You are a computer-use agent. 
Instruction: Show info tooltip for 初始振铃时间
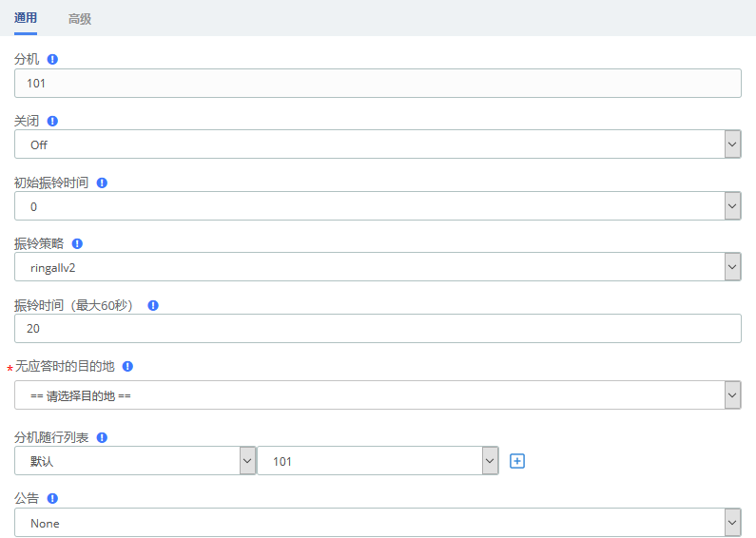(102, 183)
